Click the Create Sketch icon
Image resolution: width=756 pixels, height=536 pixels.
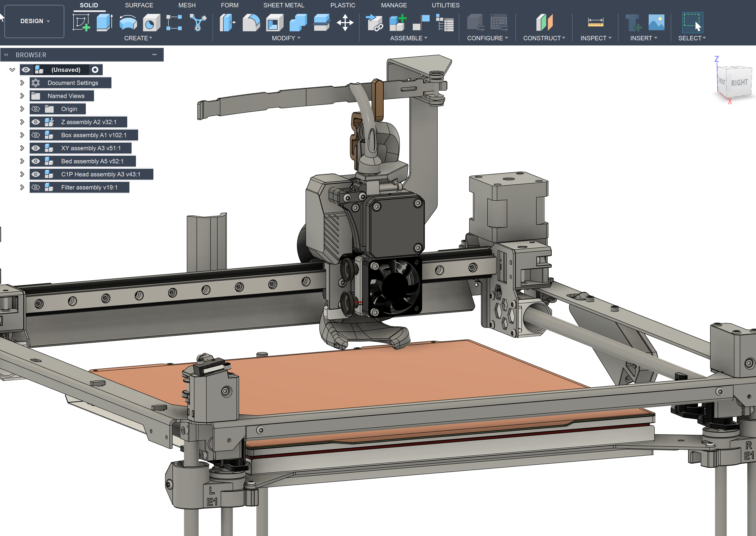tap(81, 22)
